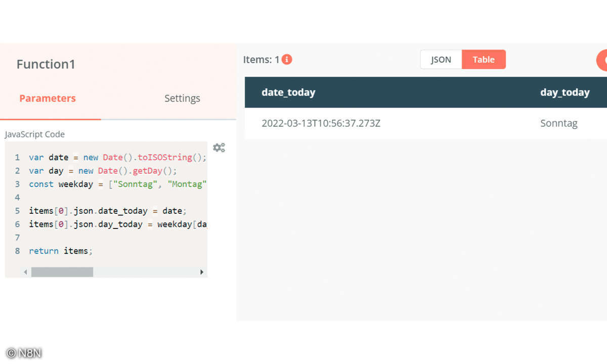Switch to the Settings tab
This screenshot has height=364, width=607.
tap(182, 98)
